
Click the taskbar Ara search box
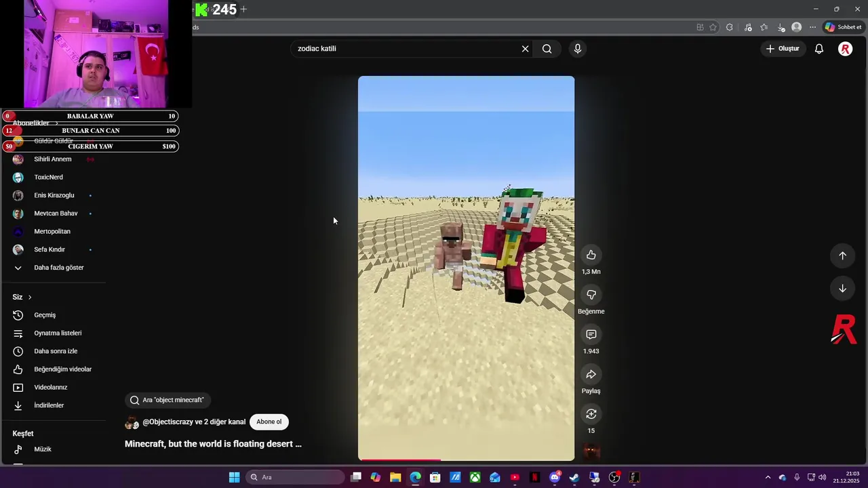(295, 477)
